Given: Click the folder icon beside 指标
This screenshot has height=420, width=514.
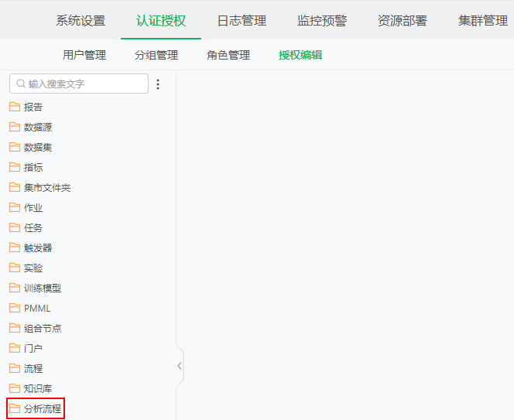Looking at the screenshot, I should (15, 167).
